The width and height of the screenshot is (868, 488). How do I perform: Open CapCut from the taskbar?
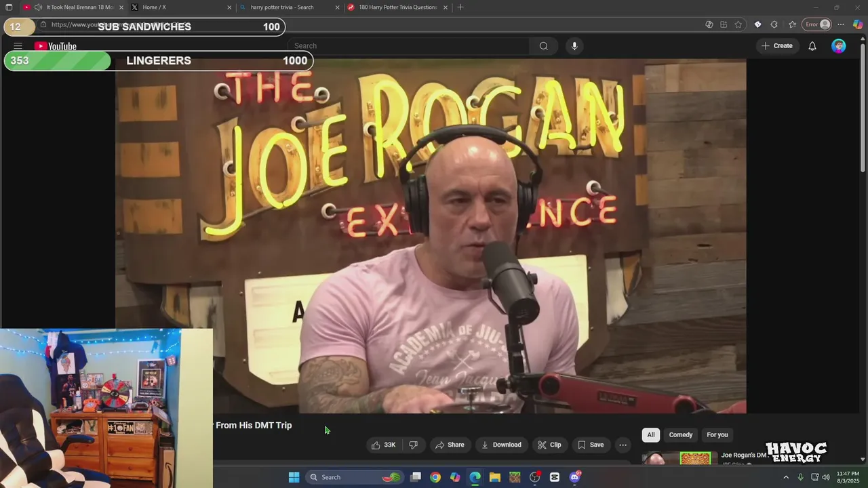pyautogui.click(x=555, y=477)
